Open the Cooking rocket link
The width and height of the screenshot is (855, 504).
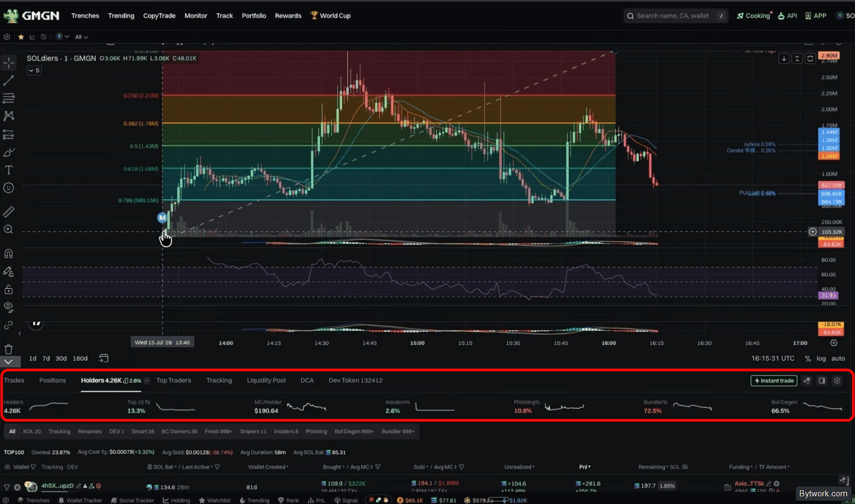click(x=753, y=15)
